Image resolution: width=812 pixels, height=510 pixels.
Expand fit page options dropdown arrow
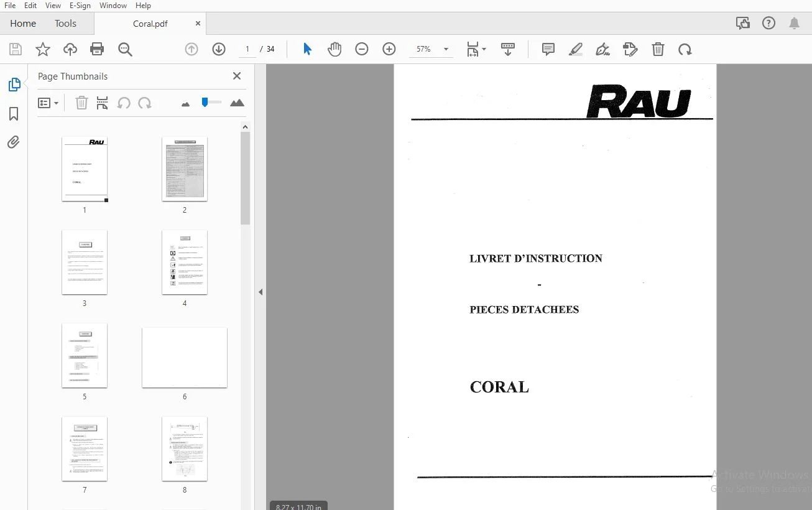coord(484,49)
